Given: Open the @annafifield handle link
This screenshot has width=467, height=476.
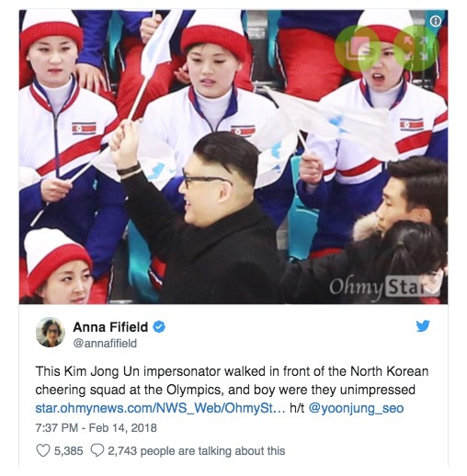Looking at the screenshot, I should [105, 343].
